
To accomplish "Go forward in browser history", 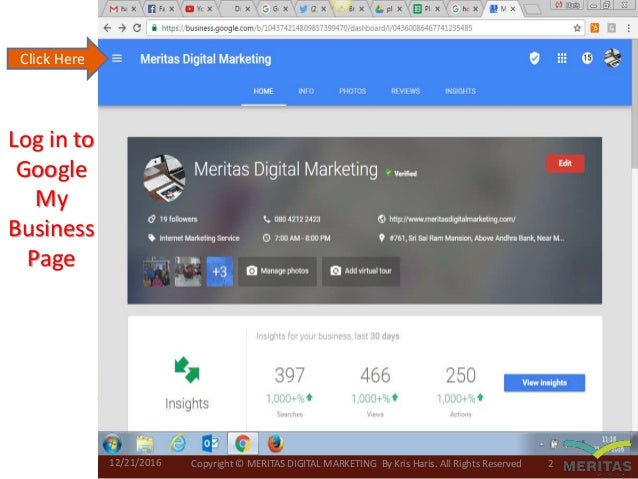I will click(x=122, y=28).
